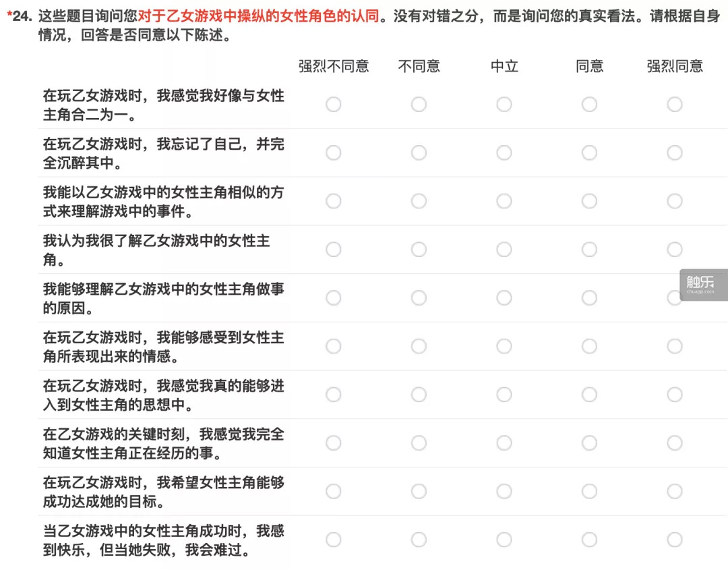Choose 强烈不同意 for 理解游戏中的事件 row

[334, 201]
